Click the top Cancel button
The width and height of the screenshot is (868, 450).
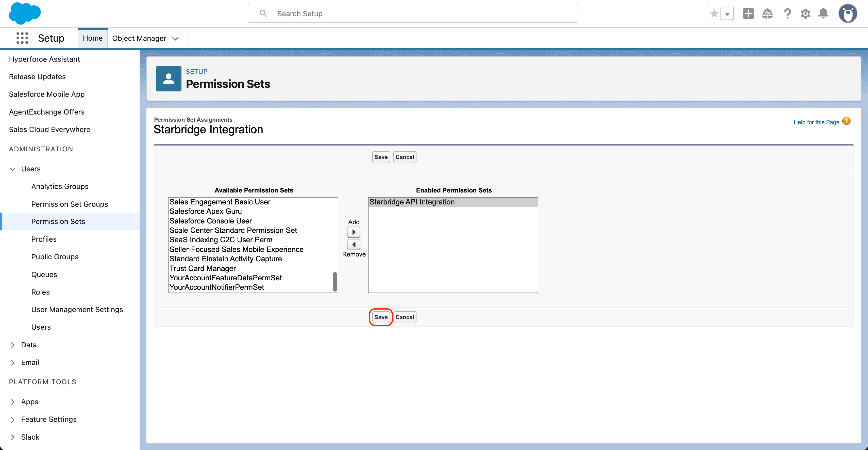(404, 157)
